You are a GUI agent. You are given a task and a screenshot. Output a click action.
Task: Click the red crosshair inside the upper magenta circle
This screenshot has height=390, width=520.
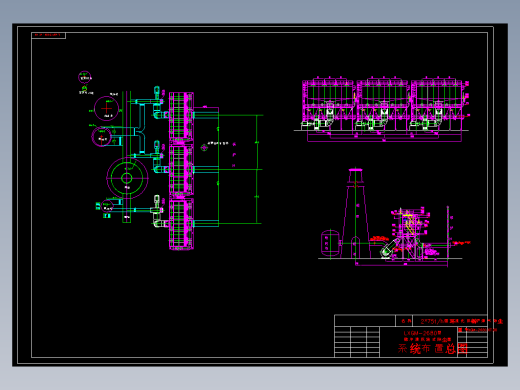click(107, 108)
